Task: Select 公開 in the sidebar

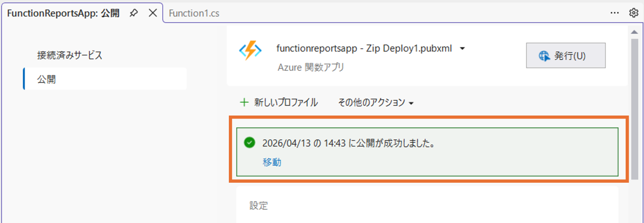Action: tap(105, 80)
